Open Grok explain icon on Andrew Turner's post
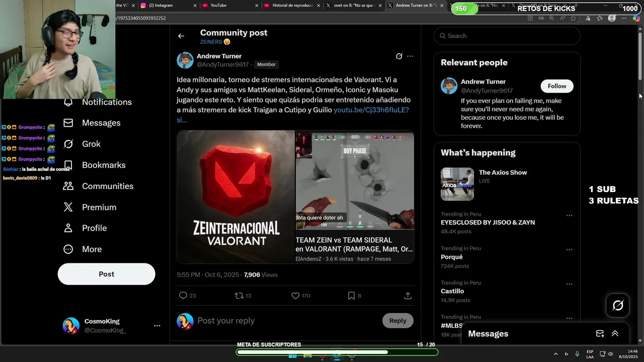This screenshot has height=362, width=644. tap(399, 56)
